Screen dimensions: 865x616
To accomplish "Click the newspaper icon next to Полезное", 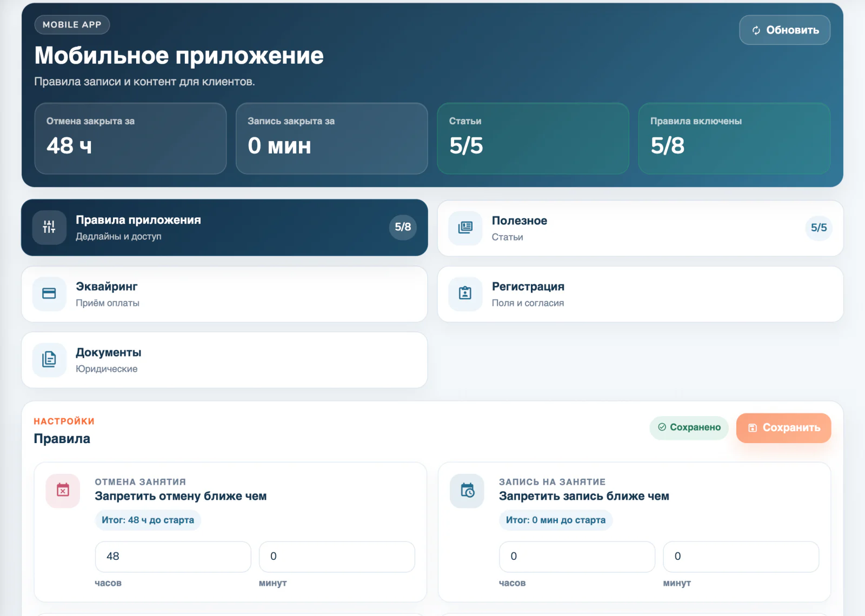I will 465,228.
